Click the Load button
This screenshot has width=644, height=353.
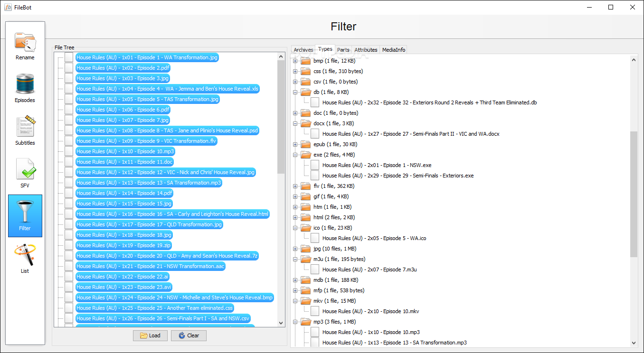tap(150, 335)
